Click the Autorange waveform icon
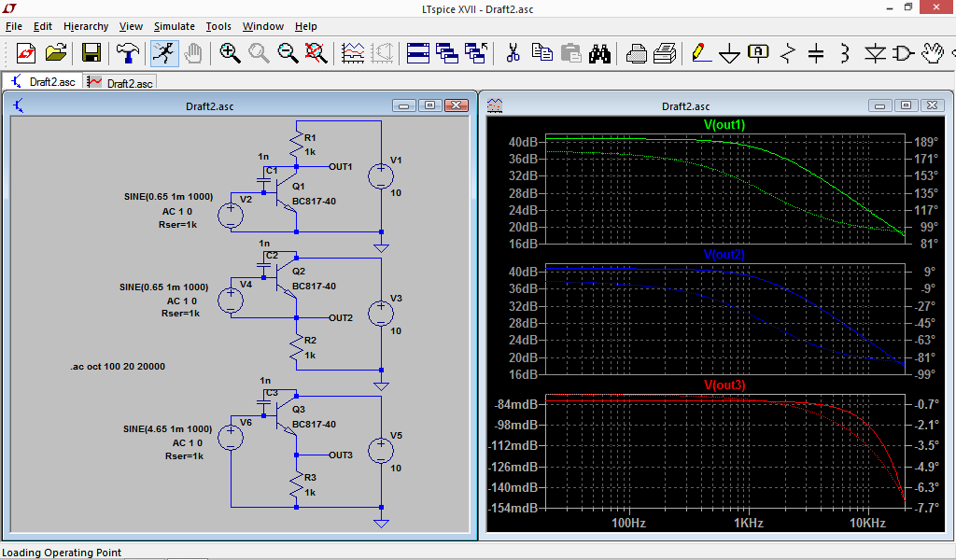The image size is (956, 560). point(353,53)
